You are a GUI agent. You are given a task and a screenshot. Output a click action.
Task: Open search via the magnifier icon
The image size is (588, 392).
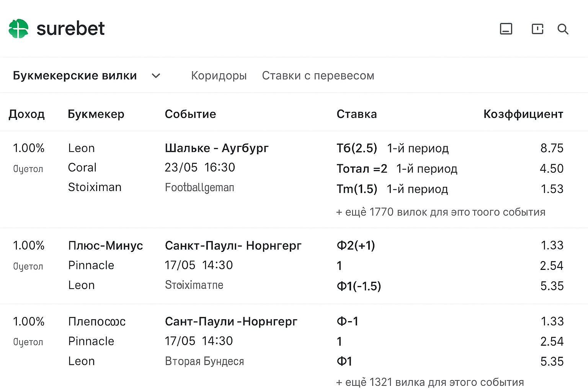coord(563,29)
